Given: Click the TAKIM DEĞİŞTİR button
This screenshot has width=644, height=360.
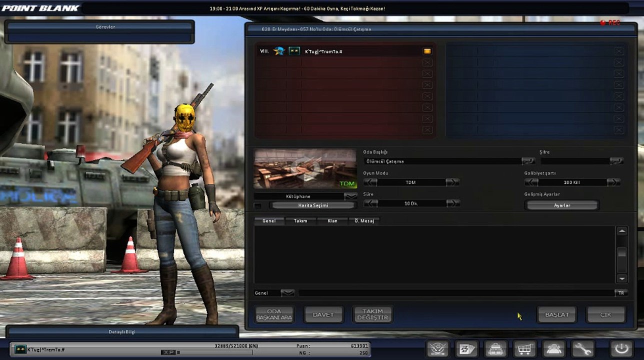Looking at the screenshot, I should 372,315.
